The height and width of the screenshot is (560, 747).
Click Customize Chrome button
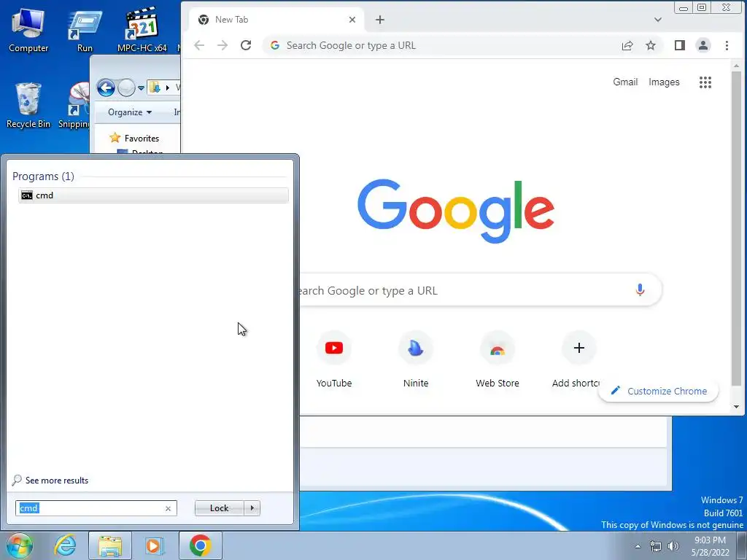[659, 391]
